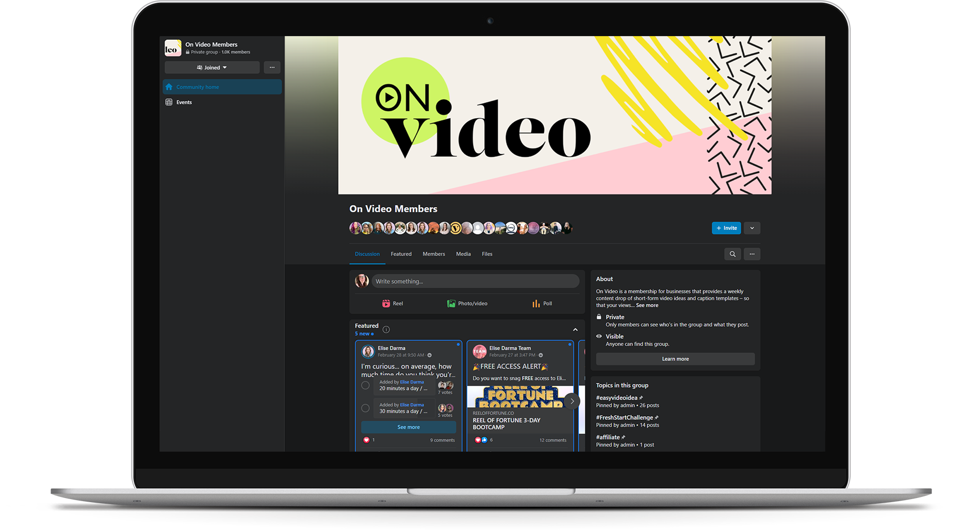Open your profile picture beside Write something

pyautogui.click(x=362, y=281)
